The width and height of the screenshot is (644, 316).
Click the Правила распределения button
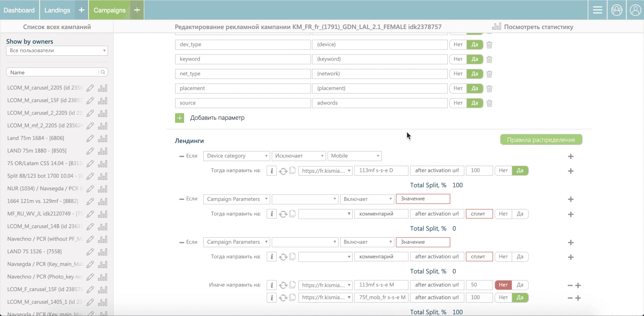coord(541,140)
